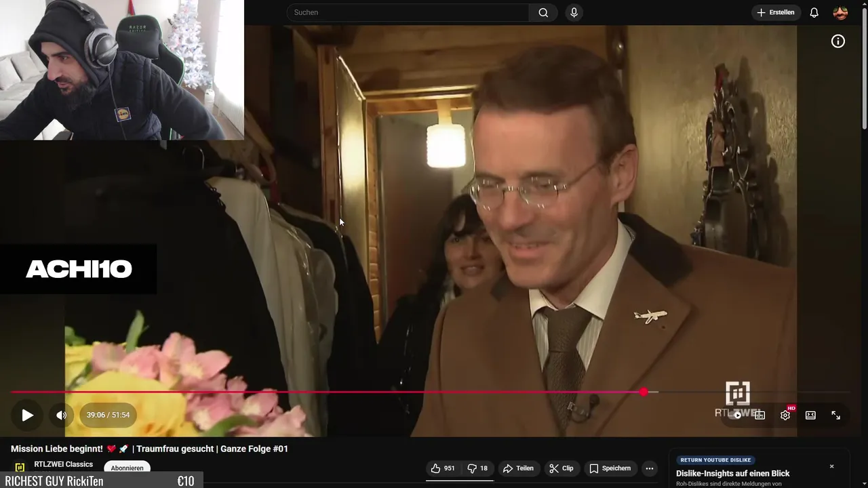
Task: Close the Dislike-Insights panel
Action: coord(832,466)
